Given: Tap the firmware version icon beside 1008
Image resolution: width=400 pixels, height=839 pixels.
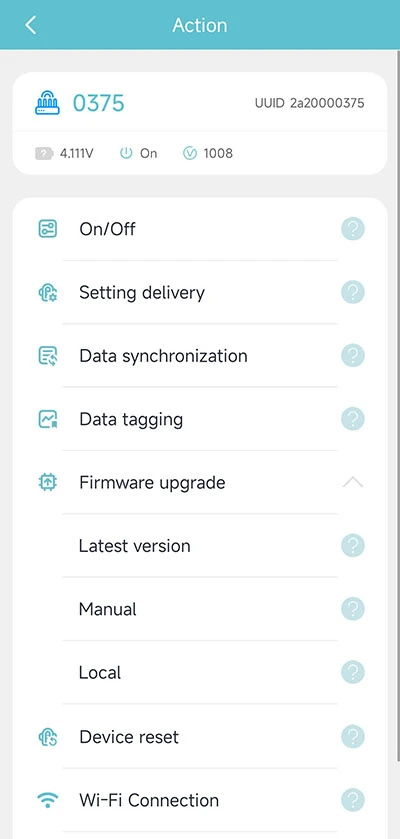Looking at the screenshot, I should 190,154.
